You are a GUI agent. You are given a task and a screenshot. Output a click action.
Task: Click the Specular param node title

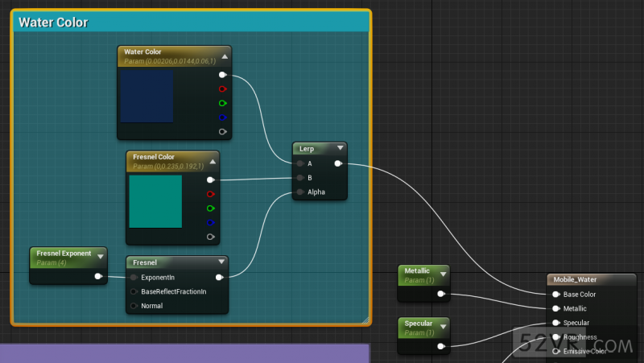pyautogui.click(x=418, y=324)
